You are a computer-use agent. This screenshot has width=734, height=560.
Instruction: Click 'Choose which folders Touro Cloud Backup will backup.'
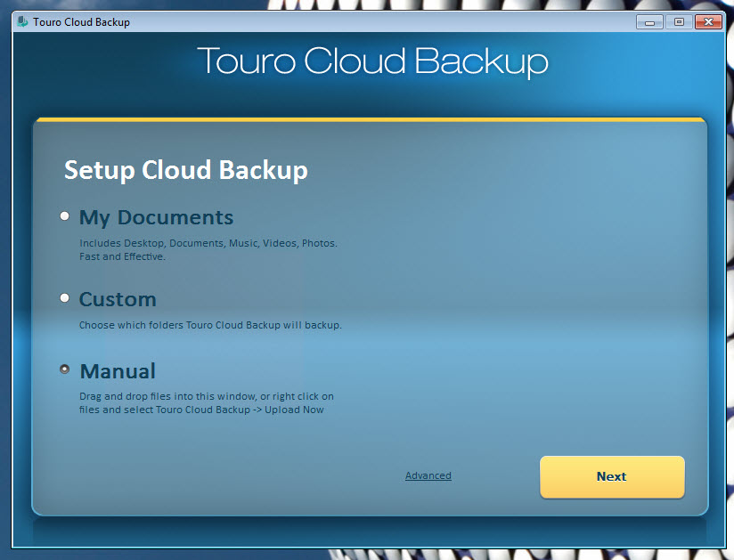pyautogui.click(x=210, y=325)
